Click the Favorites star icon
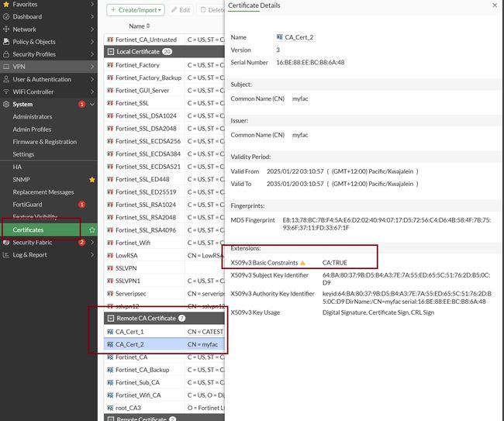The image size is (504, 421). tap(6, 4)
